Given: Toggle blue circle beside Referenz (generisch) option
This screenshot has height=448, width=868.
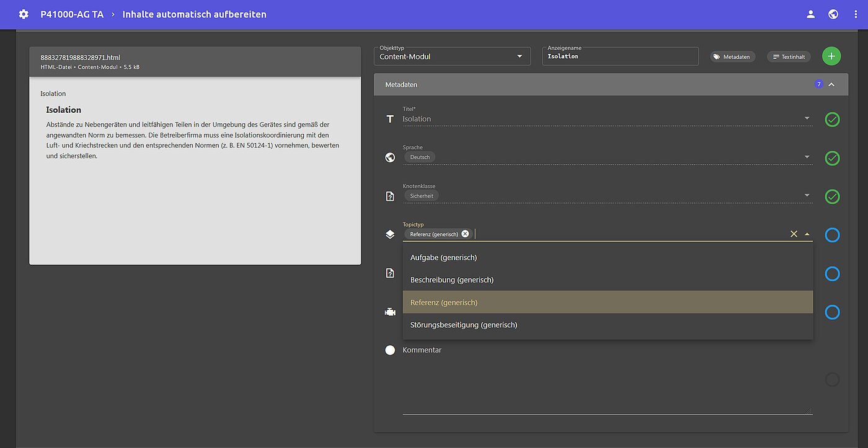Looking at the screenshot, I should 832,312.
